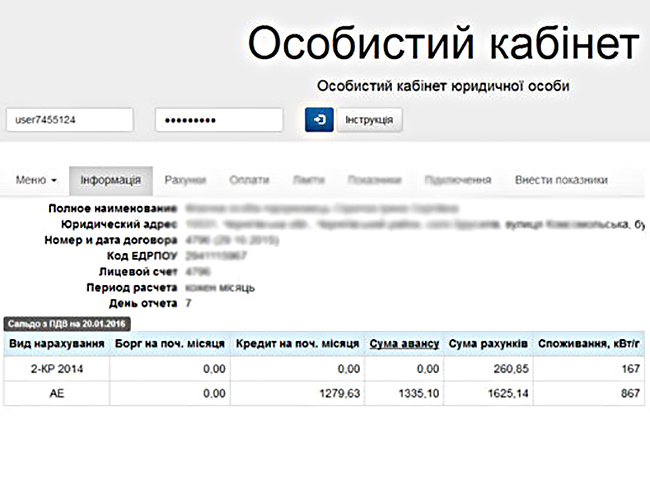650x494 pixels.
Task: Switch to the Підключення tab
Action: pyautogui.click(x=457, y=180)
